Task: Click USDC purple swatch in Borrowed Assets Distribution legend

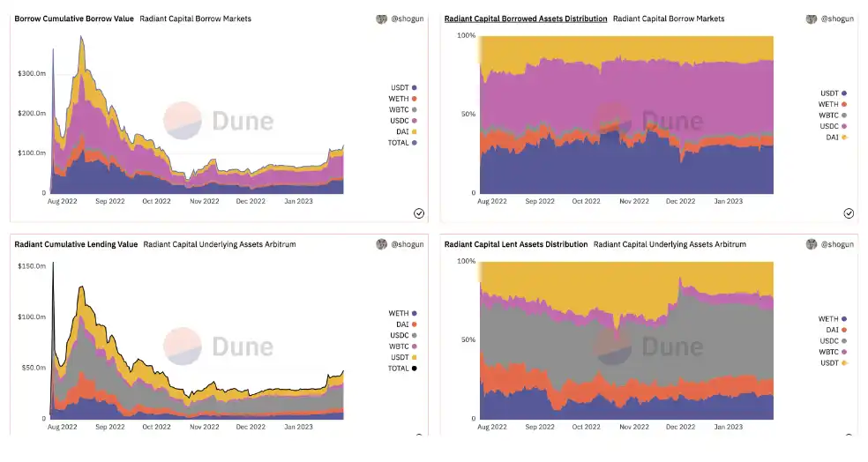Action: click(x=844, y=126)
